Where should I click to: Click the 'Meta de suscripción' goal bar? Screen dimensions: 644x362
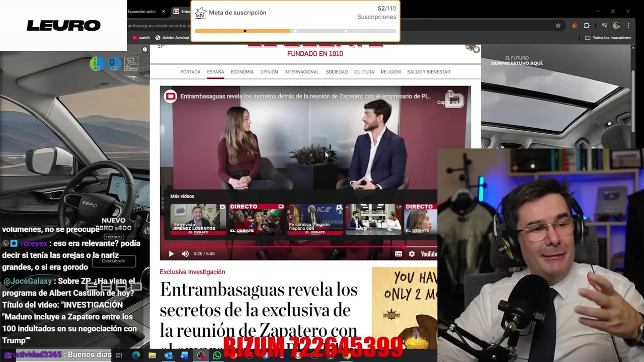(295, 31)
